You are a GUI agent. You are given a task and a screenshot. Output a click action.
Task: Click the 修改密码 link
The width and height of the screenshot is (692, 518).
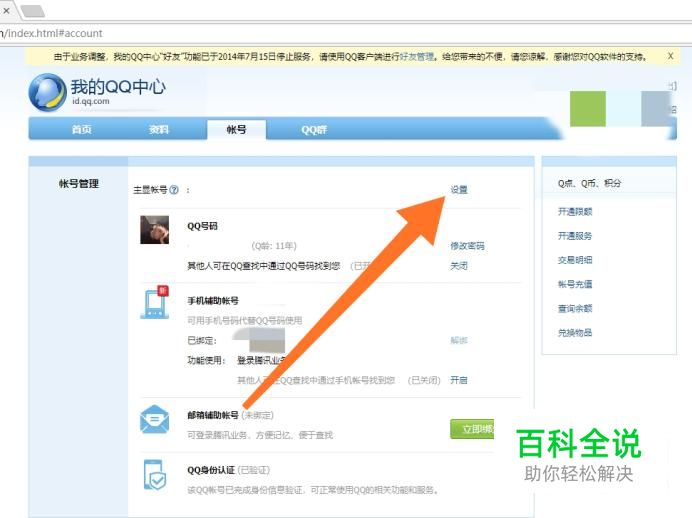[467, 246]
